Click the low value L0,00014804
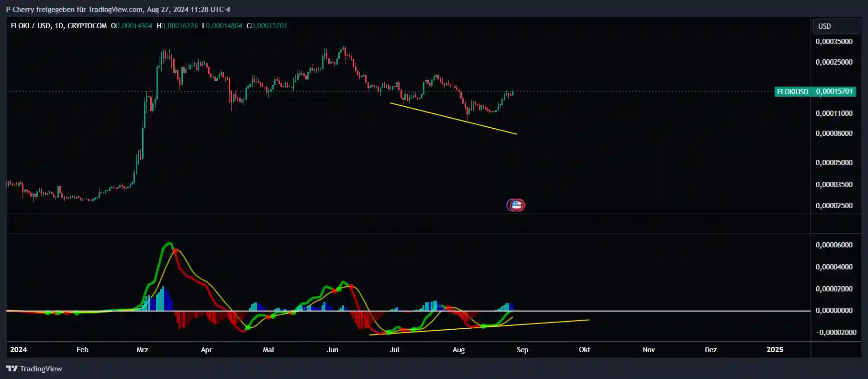The height and width of the screenshot is (379, 868). coord(222,26)
